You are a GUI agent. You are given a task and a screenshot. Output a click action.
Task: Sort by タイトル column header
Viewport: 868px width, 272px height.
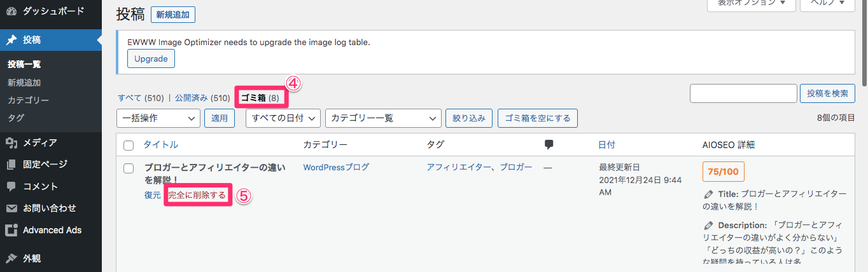161,145
